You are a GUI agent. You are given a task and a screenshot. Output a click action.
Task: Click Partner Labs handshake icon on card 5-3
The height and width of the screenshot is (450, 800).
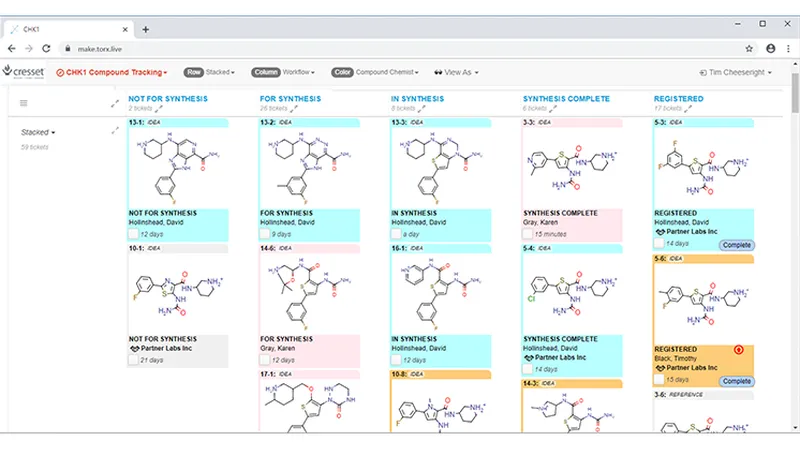(660, 232)
